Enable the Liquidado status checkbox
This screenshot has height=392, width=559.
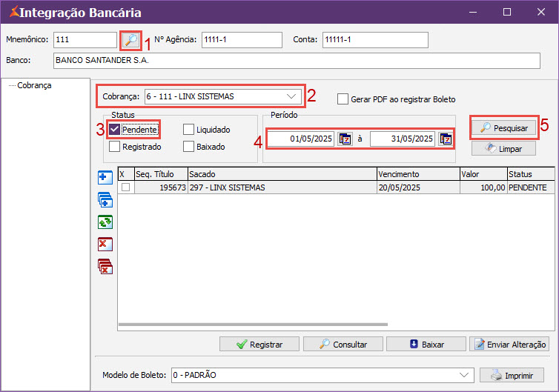[x=188, y=130]
